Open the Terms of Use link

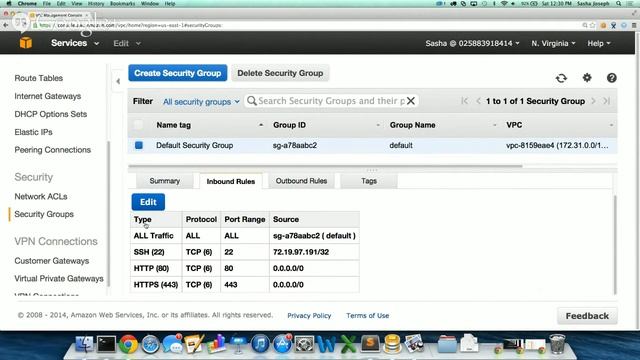367,316
